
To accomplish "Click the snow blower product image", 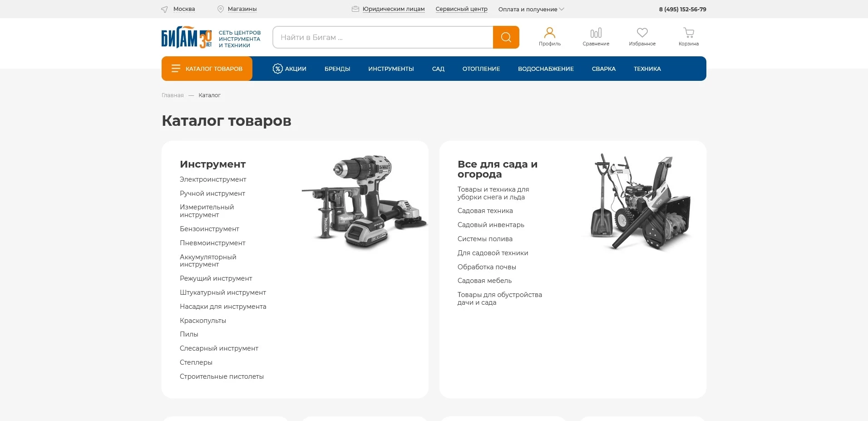I will click(x=641, y=202).
